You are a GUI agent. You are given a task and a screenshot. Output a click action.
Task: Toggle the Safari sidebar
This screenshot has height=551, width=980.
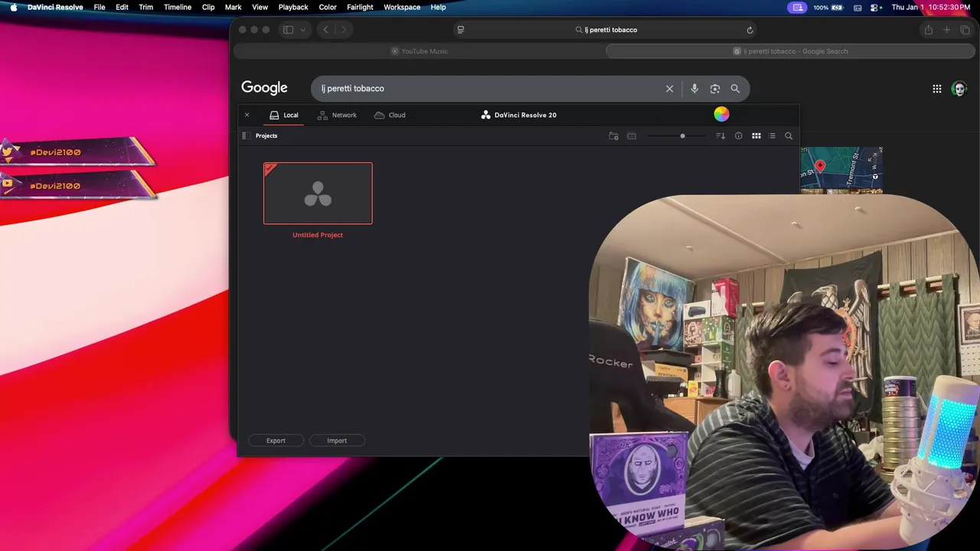click(x=289, y=30)
